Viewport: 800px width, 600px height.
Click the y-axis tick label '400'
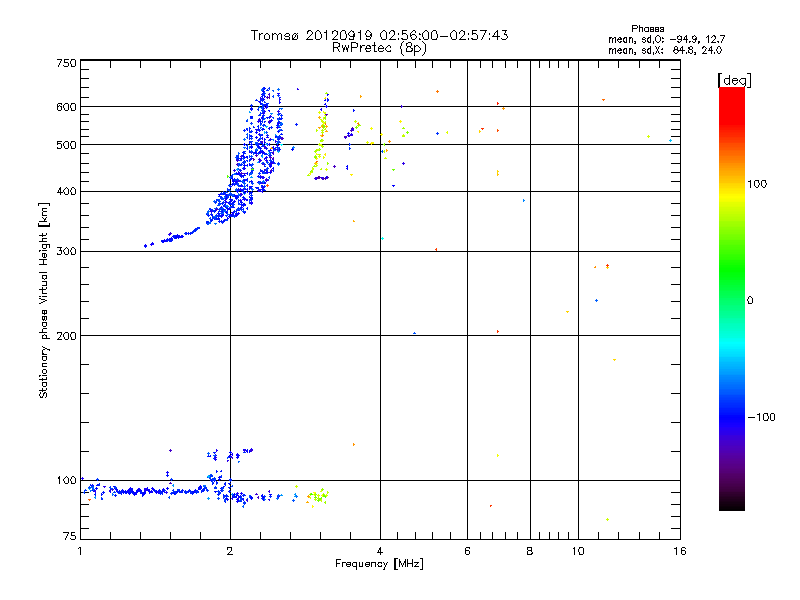pyautogui.click(x=66, y=191)
